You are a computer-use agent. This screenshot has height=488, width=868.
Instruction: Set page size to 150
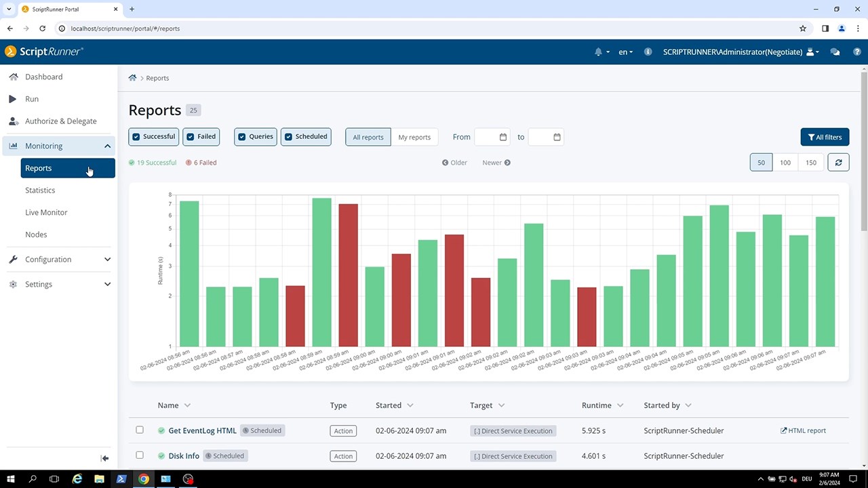point(811,163)
